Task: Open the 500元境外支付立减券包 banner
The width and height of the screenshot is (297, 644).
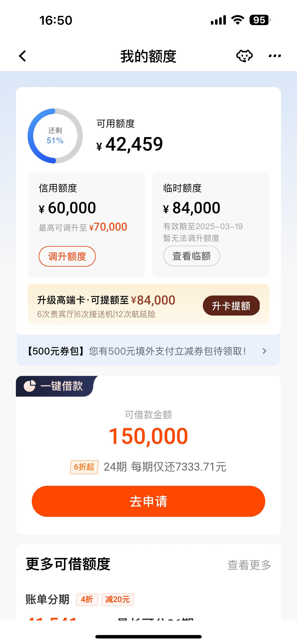Action: [x=148, y=351]
